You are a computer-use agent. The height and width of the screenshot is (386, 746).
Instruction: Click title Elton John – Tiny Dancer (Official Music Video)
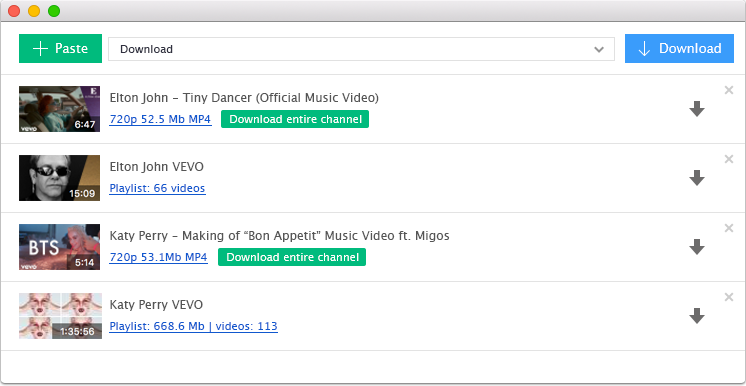tap(244, 98)
